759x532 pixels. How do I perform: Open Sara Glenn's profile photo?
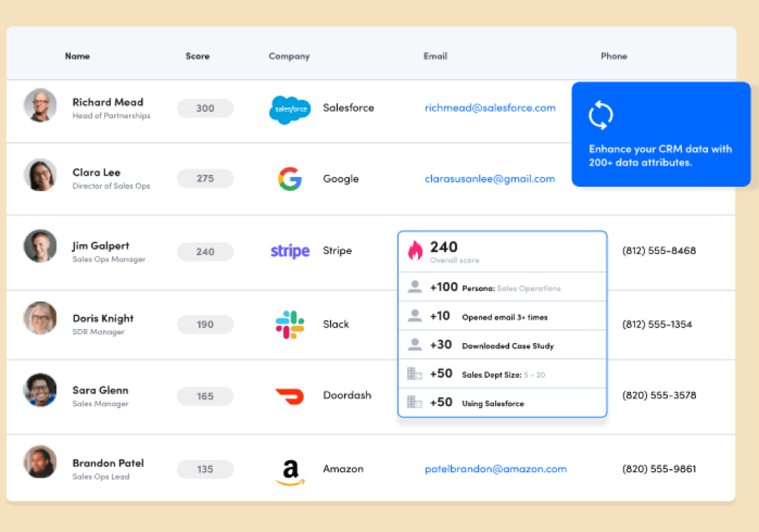(40, 390)
